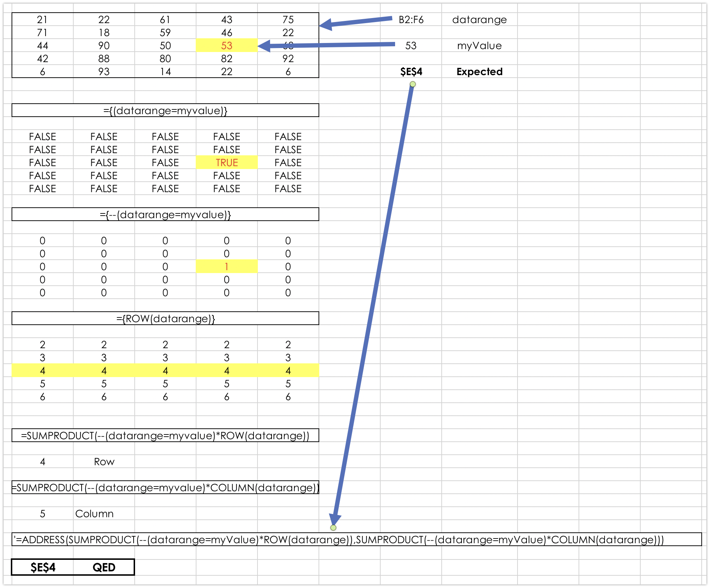Click the QED result cell
710x588 pixels.
click(104, 567)
